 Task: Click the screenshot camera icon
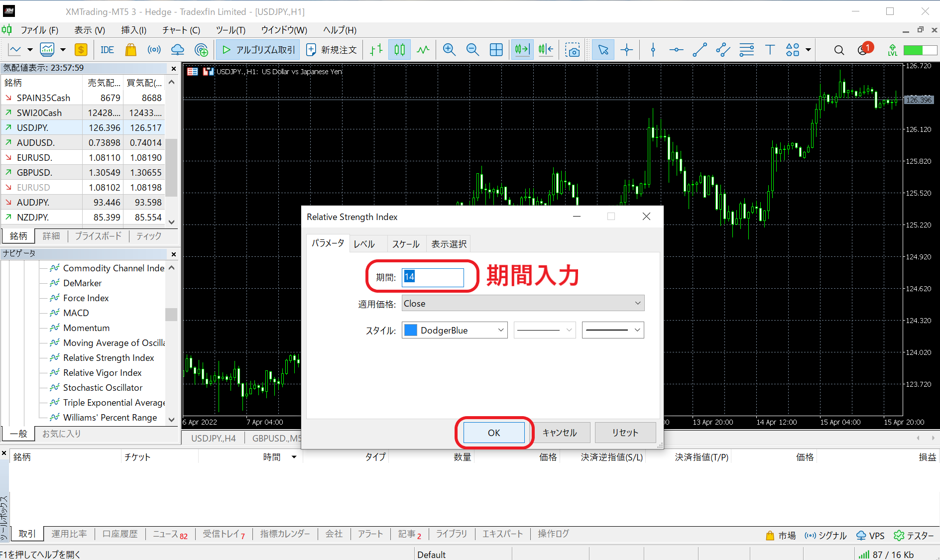click(x=573, y=50)
